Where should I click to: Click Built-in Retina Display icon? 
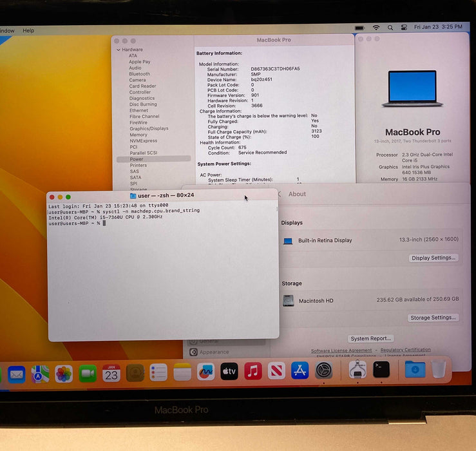click(x=288, y=241)
